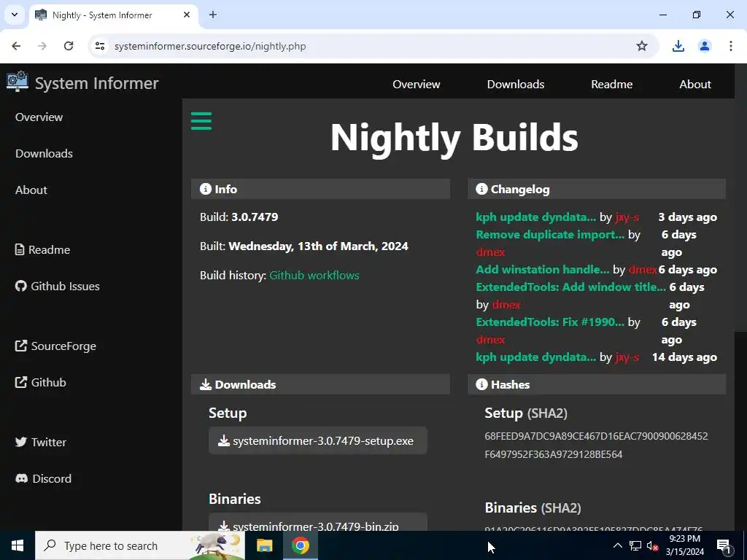Bookmark this page with the star icon
Screen dimensions: 747x560
coord(642,46)
